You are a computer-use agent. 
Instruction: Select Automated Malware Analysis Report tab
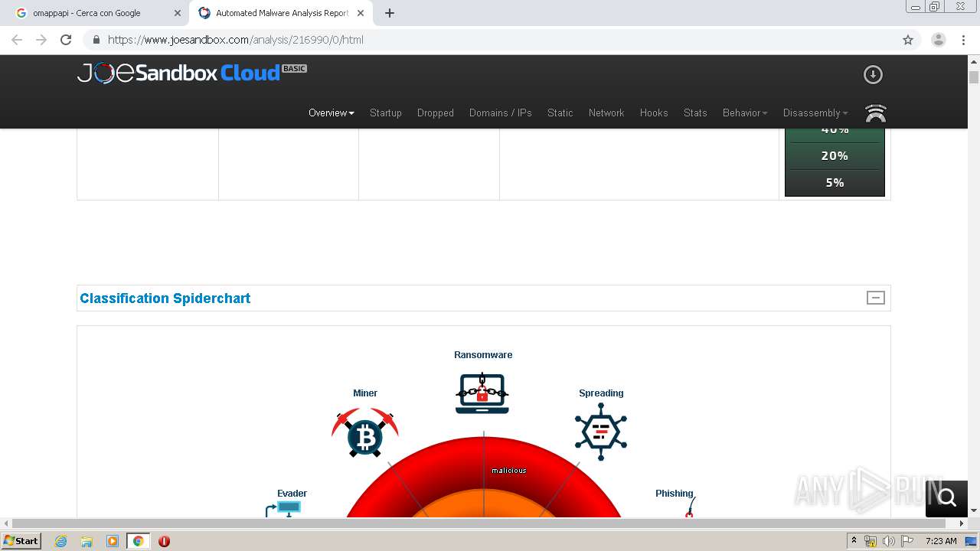[282, 13]
